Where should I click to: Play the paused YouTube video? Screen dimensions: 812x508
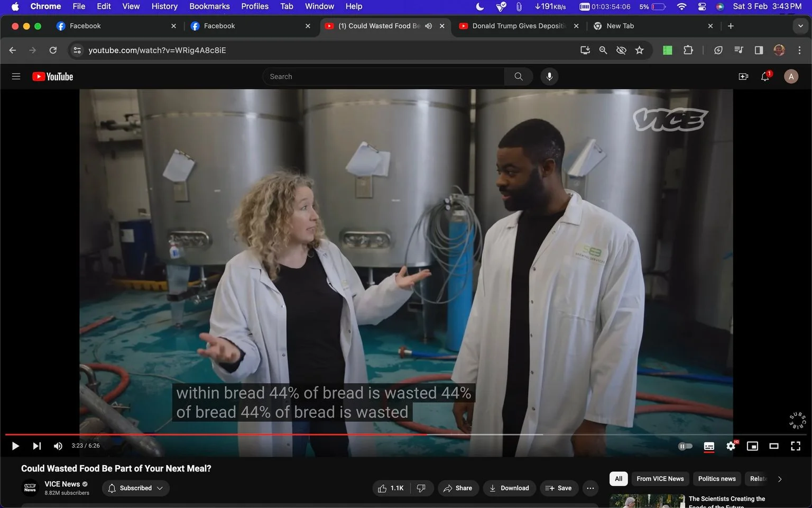pyautogui.click(x=15, y=446)
